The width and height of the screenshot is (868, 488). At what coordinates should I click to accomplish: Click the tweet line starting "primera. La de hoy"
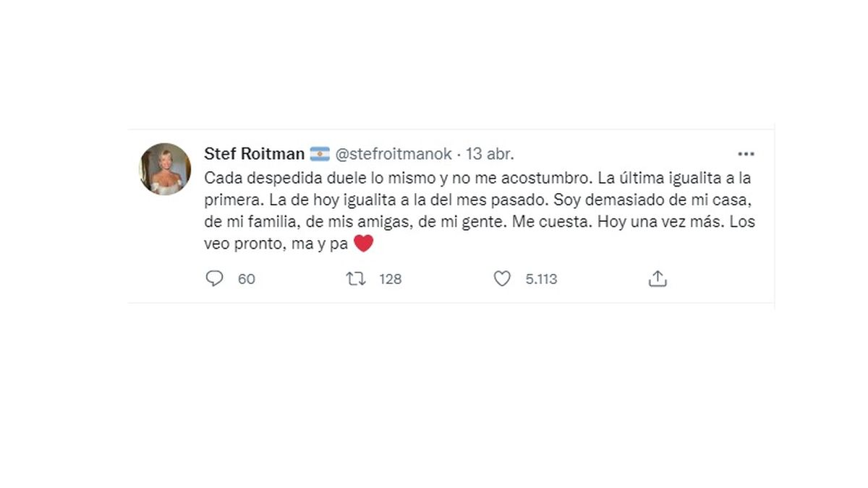(x=479, y=200)
